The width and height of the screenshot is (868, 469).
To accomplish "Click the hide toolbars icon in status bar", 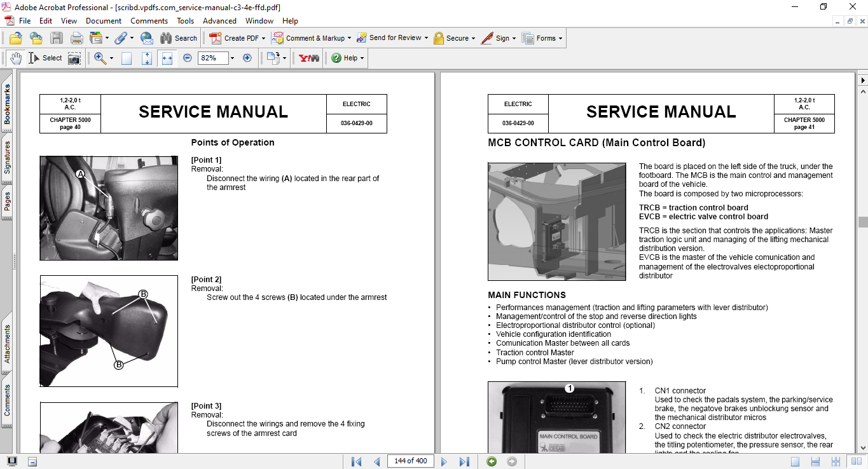I will point(32,461).
